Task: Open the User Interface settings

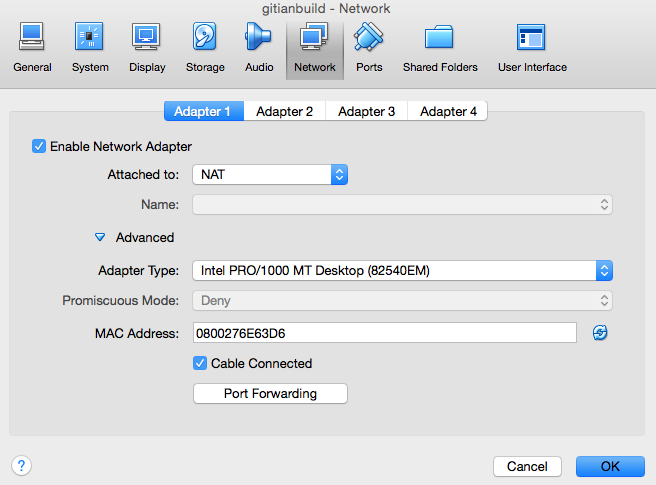Action: tap(532, 48)
